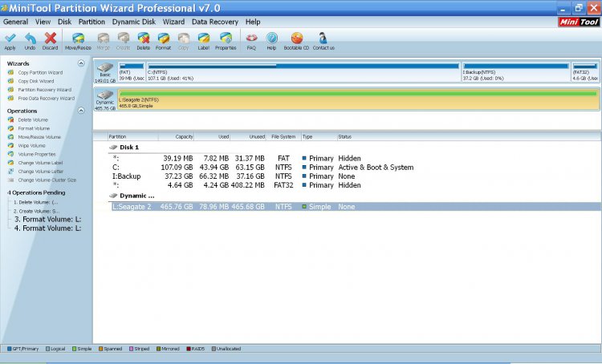Image resolution: width=602 pixels, height=364 pixels.
Task: Collapse the Operations panel section
Action: 81,111
